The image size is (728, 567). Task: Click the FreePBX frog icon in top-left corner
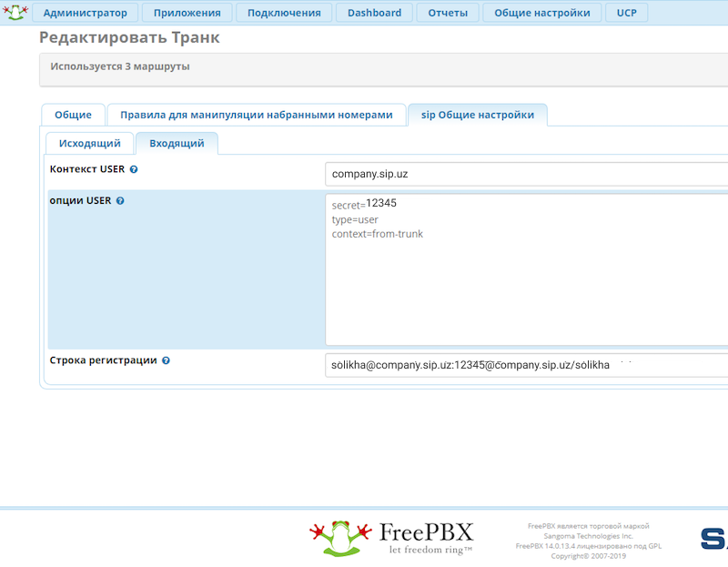[x=15, y=12]
